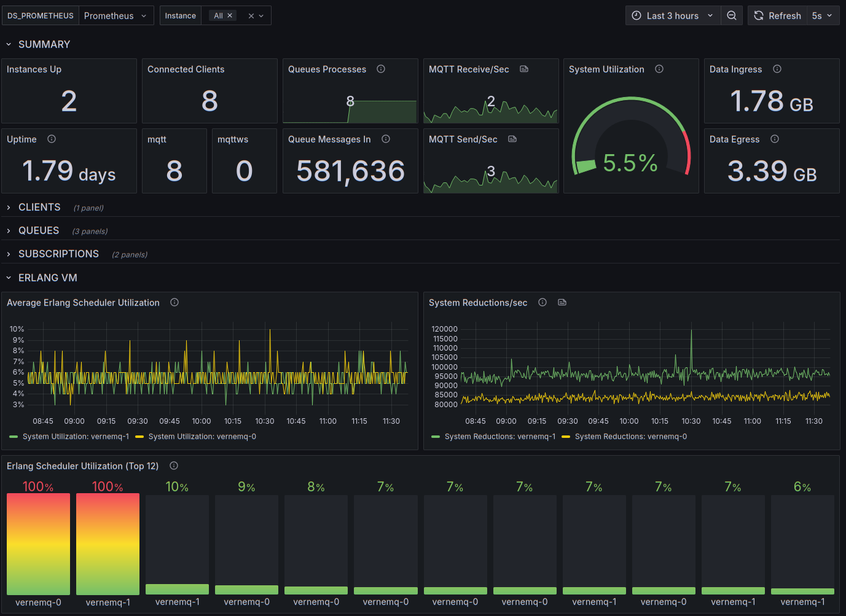The height and width of the screenshot is (616, 846).
Task: Click the info icon beside Queues Processes
Action: tap(381, 69)
